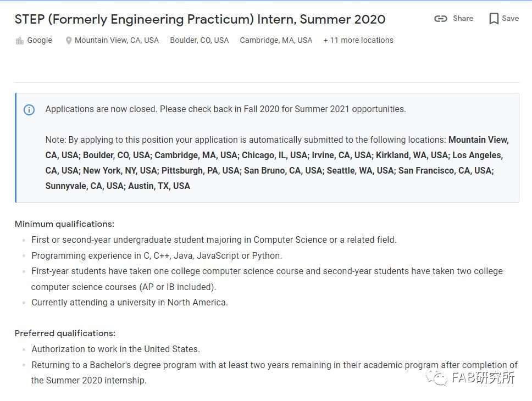Viewport: 532px width, 401px height.
Task: Click the 'Applications are now closed' notice text
Action: coord(226,109)
